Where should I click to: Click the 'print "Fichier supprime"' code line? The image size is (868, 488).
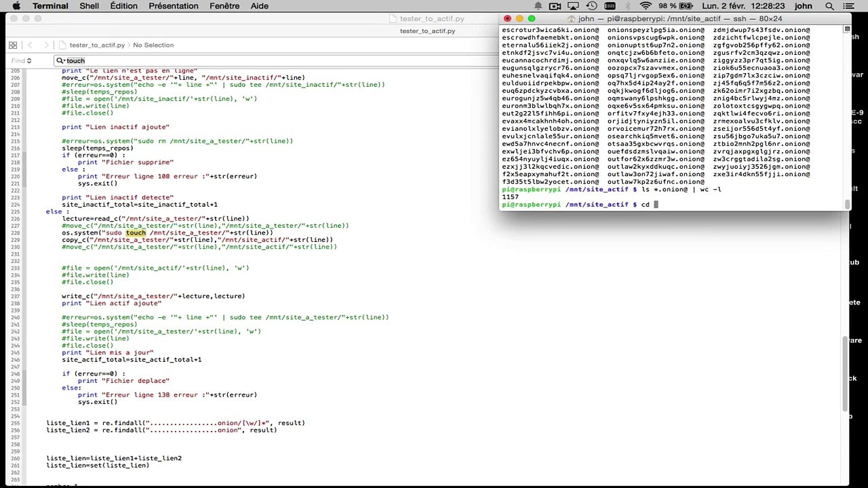click(125, 162)
